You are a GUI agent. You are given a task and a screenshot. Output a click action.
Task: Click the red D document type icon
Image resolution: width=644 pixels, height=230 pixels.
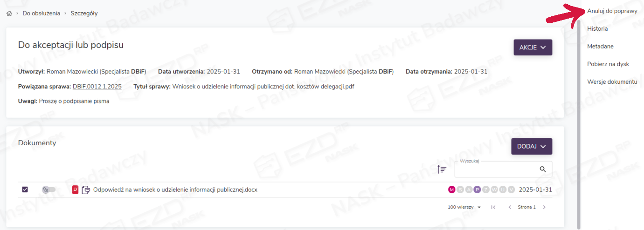[x=75, y=189]
